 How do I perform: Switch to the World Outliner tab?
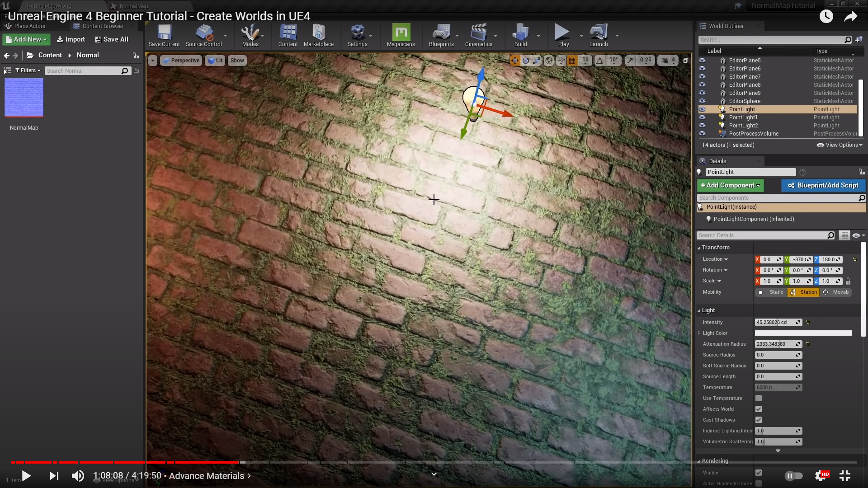coord(725,26)
